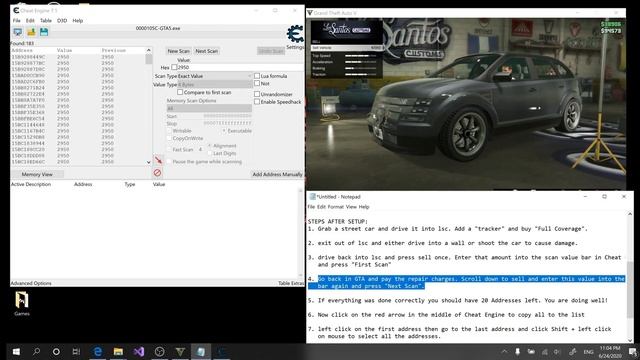
Task: Open the Scan Type dropdown
Action: point(215,76)
